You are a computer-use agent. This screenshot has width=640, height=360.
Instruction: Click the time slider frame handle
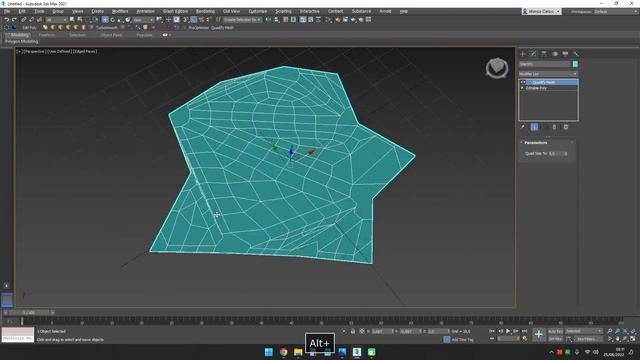[29, 313]
